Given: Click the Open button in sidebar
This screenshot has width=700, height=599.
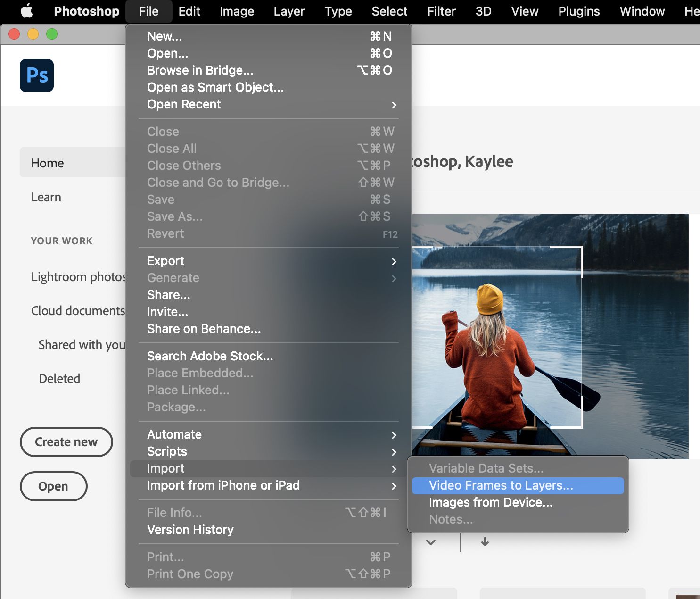Looking at the screenshot, I should tap(53, 486).
